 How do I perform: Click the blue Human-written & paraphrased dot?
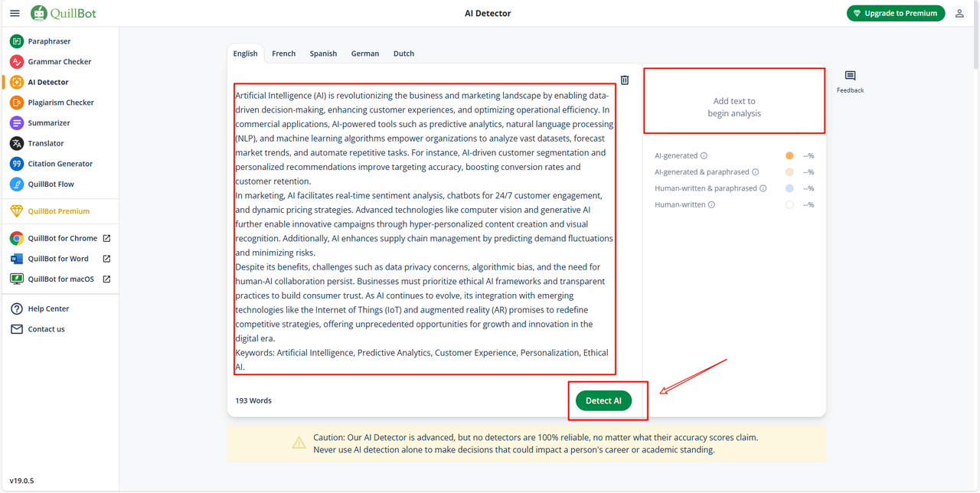(789, 188)
